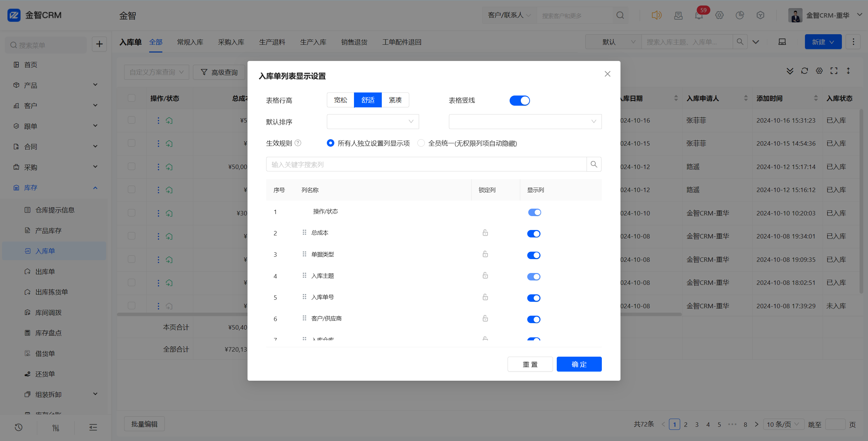This screenshot has width=868, height=441.
Task: Toggle display switch for 入库单号 column
Action: [x=534, y=298]
